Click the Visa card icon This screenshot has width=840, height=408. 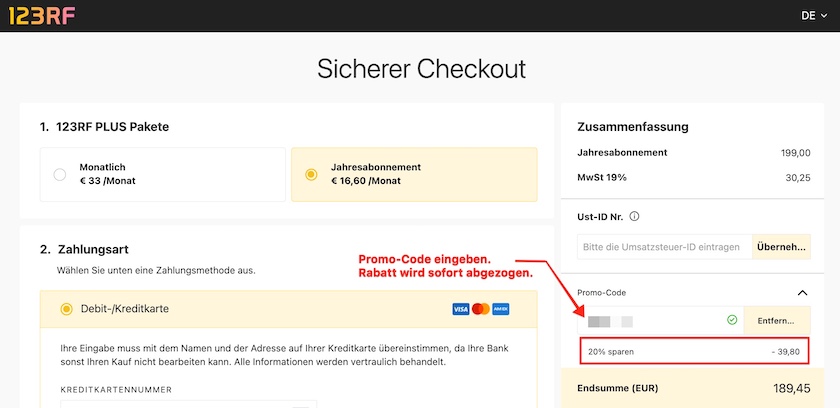point(460,309)
